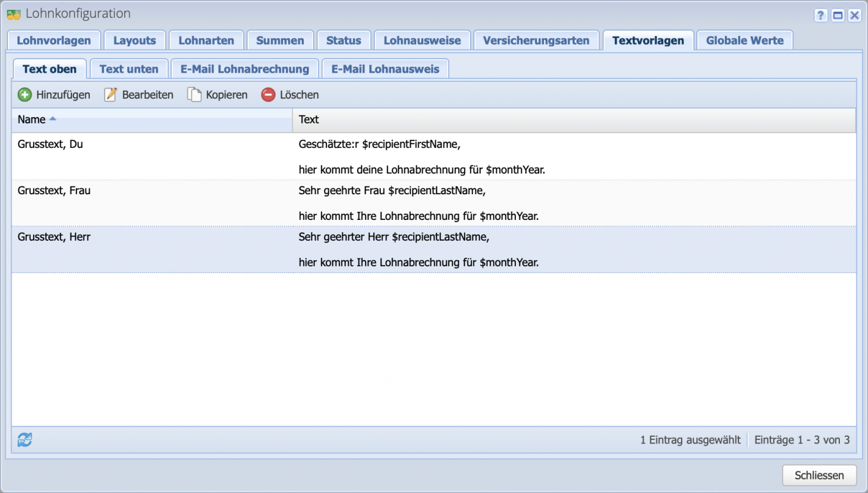Open the E-Mail Lohnabrechnung tab
The image size is (868, 493).
tap(245, 68)
